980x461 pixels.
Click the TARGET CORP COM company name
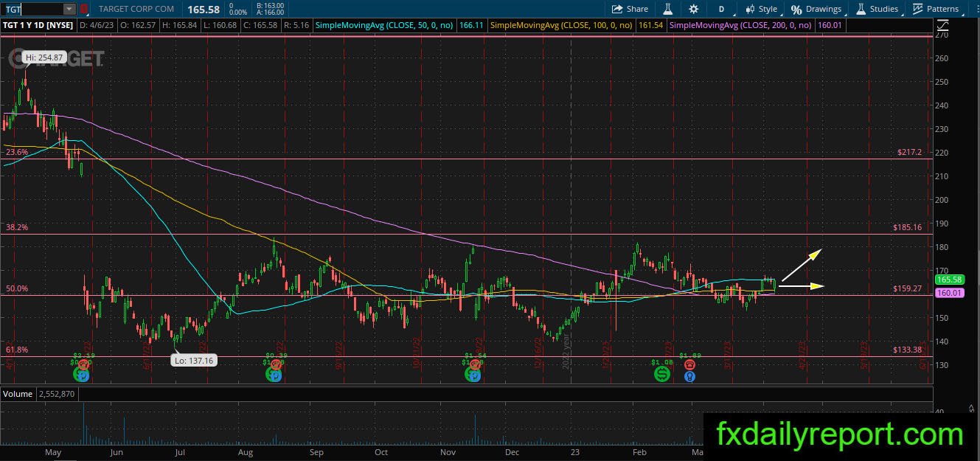[136, 9]
